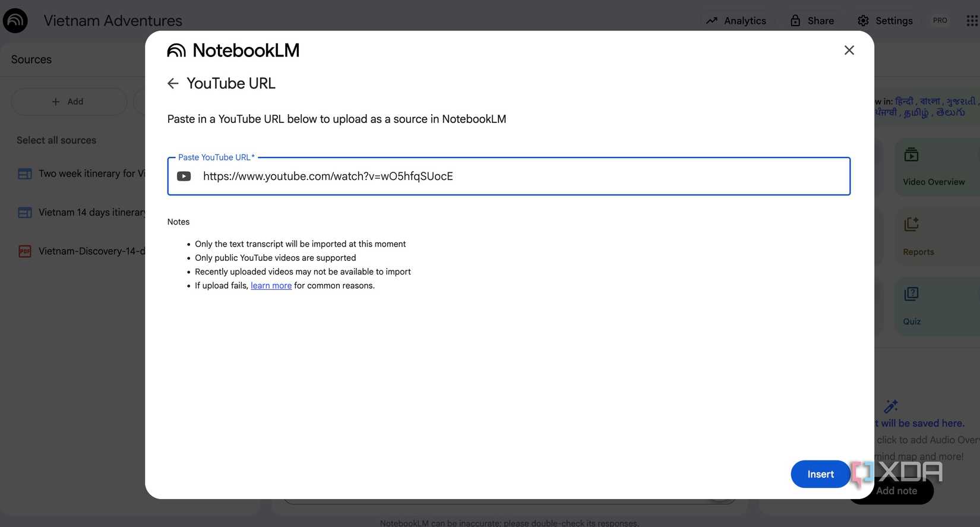Click the Hindi language link

(x=903, y=102)
